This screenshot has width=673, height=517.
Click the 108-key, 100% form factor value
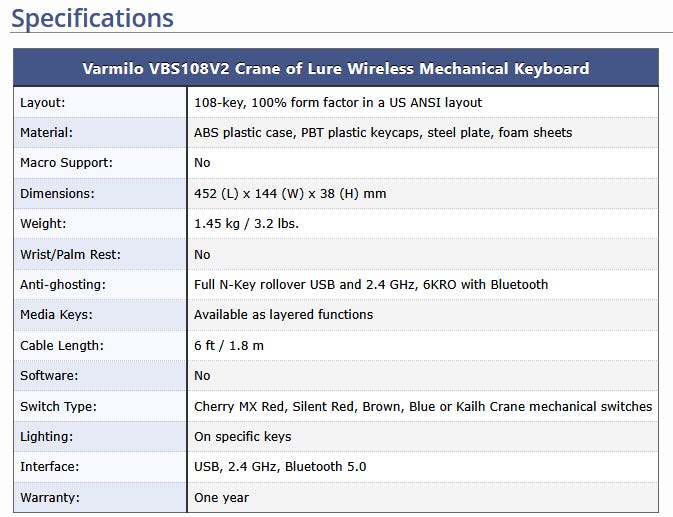click(x=338, y=103)
